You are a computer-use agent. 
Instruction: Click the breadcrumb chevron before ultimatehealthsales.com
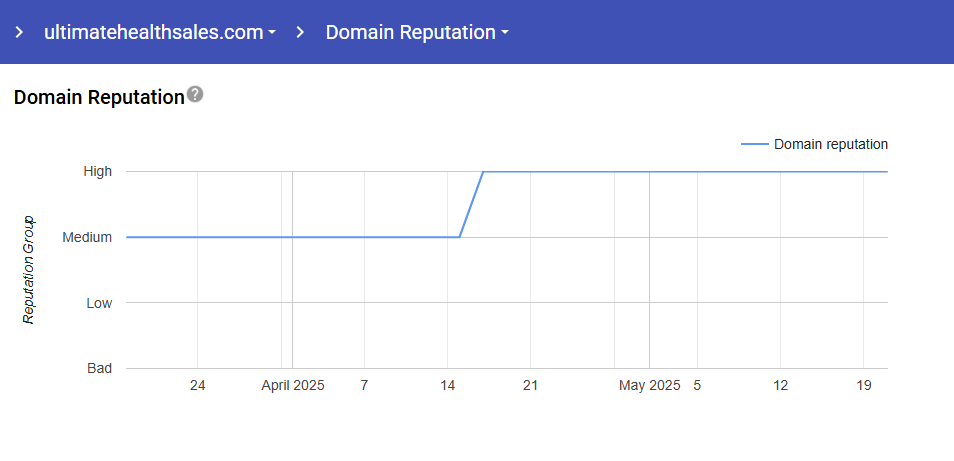click(x=19, y=32)
